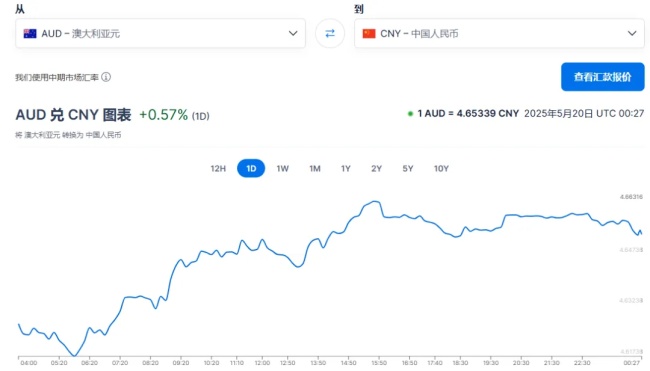Screen dimensions: 650x371
Task: Switch chart to 5Y range
Action: 408,168
